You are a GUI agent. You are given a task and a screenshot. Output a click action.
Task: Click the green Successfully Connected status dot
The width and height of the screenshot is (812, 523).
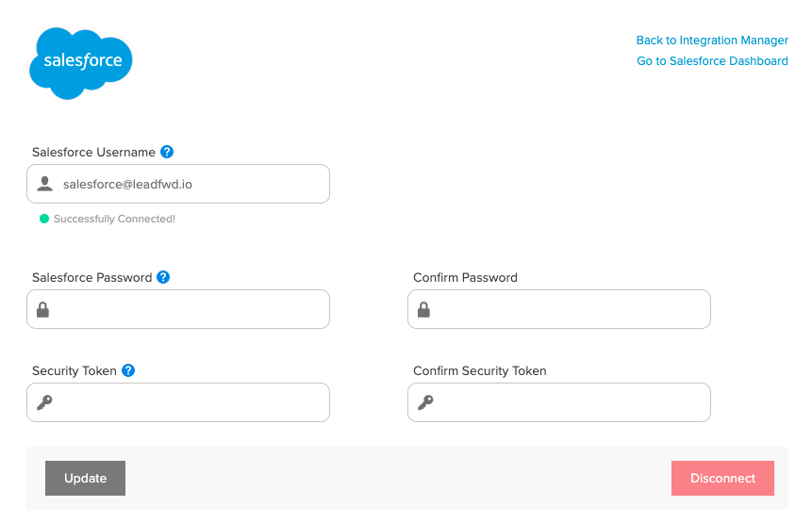(x=44, y=219)
